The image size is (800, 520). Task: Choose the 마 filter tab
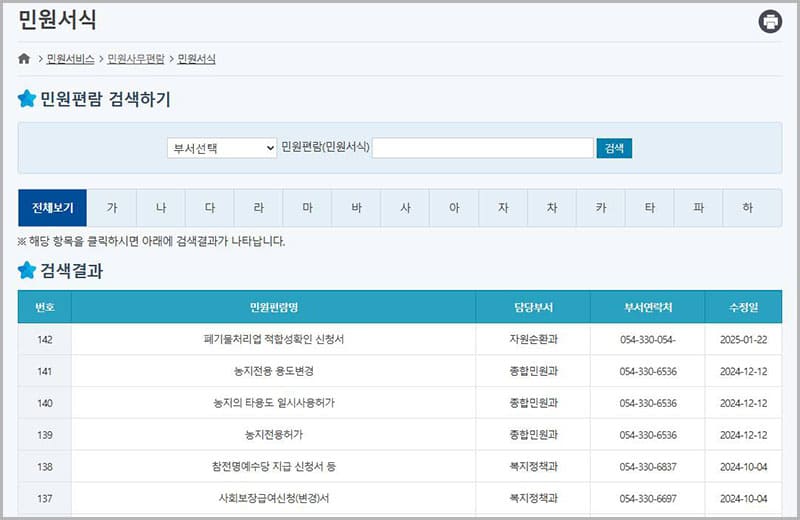tap(307, 208)
